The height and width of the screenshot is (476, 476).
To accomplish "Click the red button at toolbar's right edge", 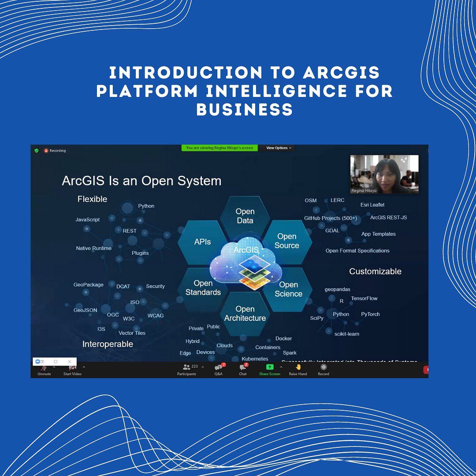I will click(426, 370).
